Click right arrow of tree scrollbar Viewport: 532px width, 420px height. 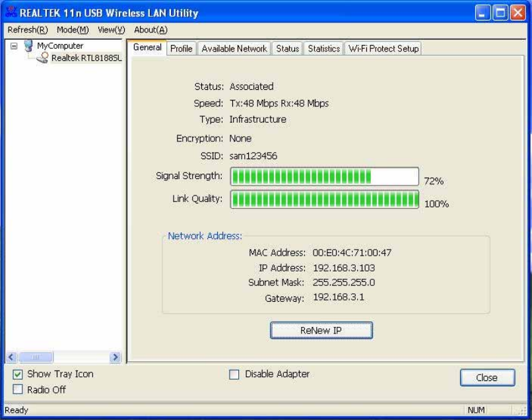tap(116, 357)
